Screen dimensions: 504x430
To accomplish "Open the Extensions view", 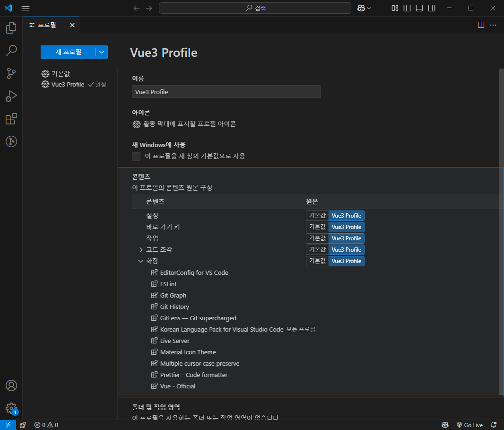I will click(x=11, y=119).
